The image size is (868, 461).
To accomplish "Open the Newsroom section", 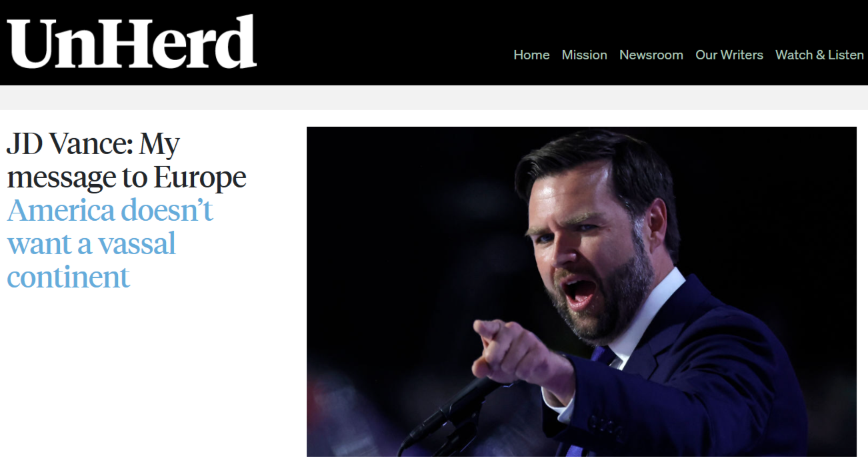I will click(x=651, y=55).
